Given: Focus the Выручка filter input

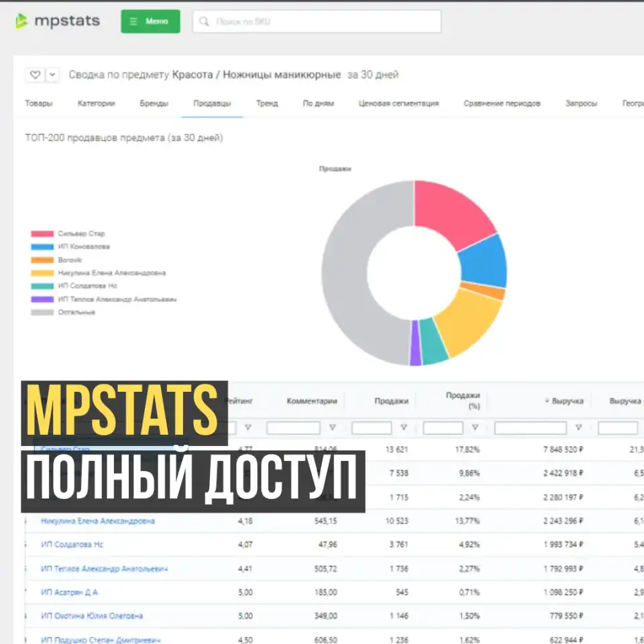Looking at the screenshot, I should click(531, 428).
